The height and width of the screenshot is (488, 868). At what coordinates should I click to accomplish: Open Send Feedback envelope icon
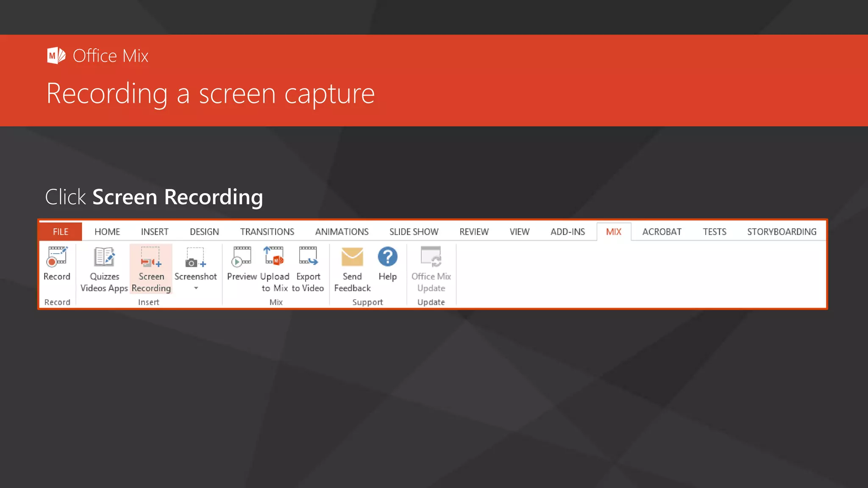(x=352, y=257)
